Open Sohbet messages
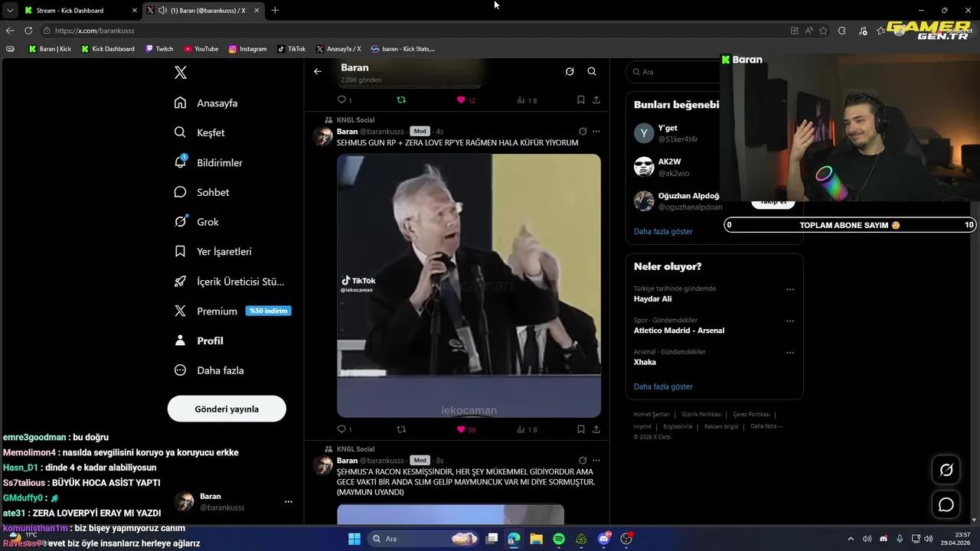The width and height of the screenshot is (980, 551). click(x=201, y=192)
